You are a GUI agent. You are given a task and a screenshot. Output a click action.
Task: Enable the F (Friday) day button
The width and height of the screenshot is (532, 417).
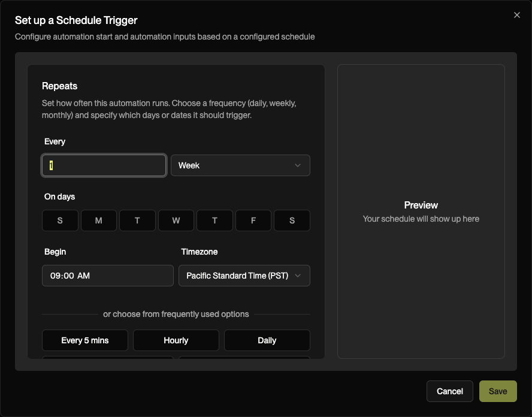(253, 220)
